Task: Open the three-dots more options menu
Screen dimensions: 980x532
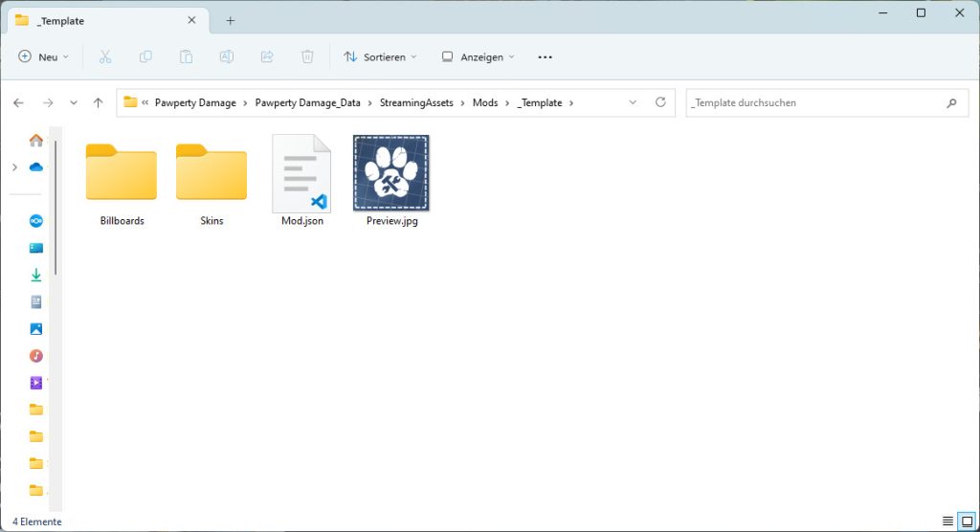Action: click(546, 57)
